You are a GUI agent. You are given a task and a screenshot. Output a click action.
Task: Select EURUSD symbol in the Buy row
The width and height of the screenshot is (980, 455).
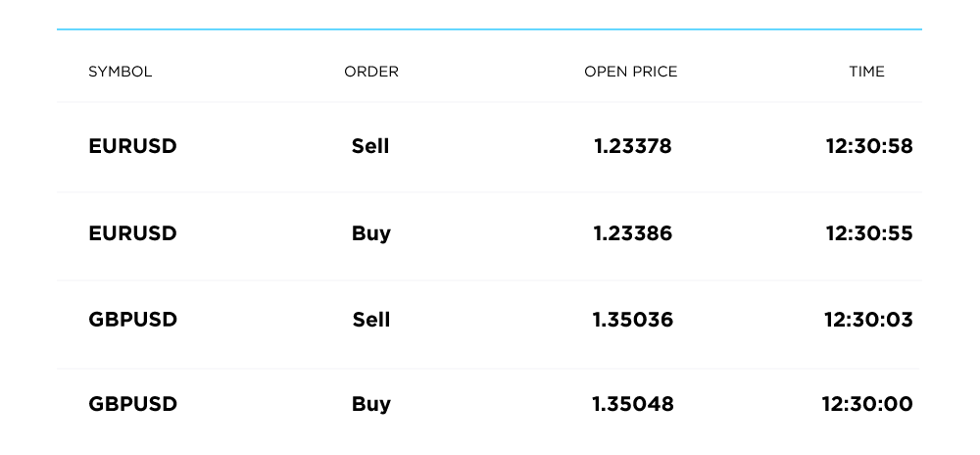[132, 233]
